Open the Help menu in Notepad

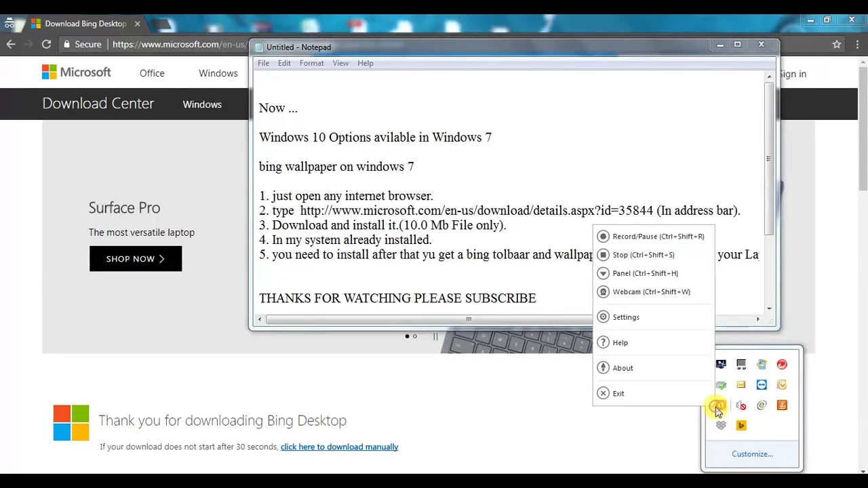pos(366,63)
